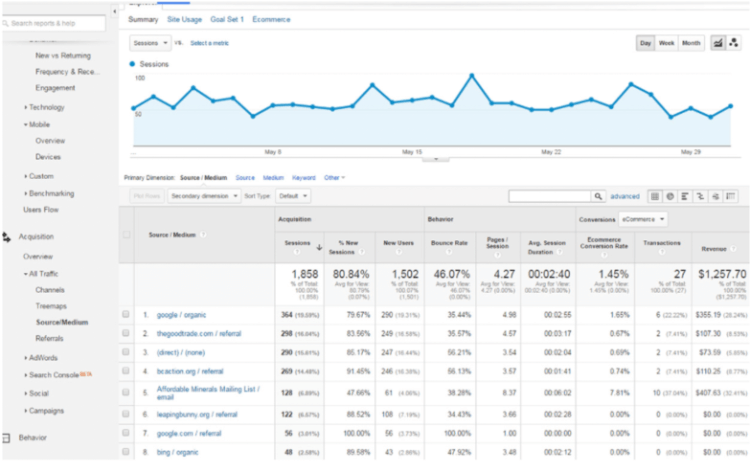The image size is (750, 471).
Task: Click the table search magnifier button
Action: (x=598, y=196)
